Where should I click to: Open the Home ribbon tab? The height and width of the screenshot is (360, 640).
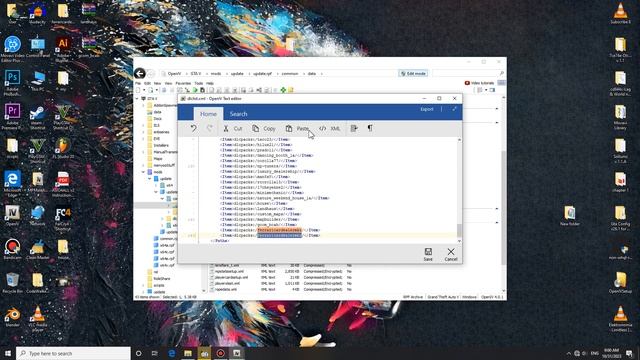208,114
